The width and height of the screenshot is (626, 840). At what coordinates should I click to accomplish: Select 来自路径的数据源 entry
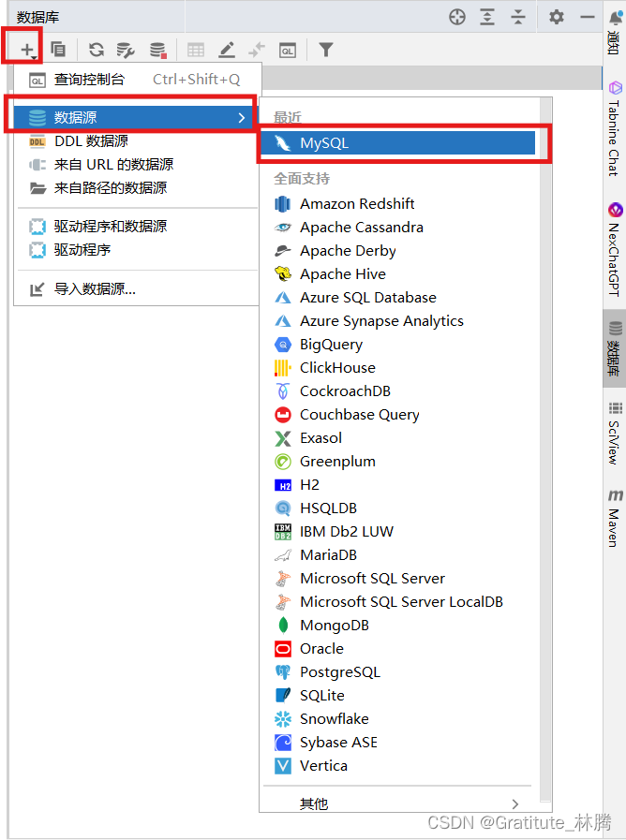tap(138, 188)
